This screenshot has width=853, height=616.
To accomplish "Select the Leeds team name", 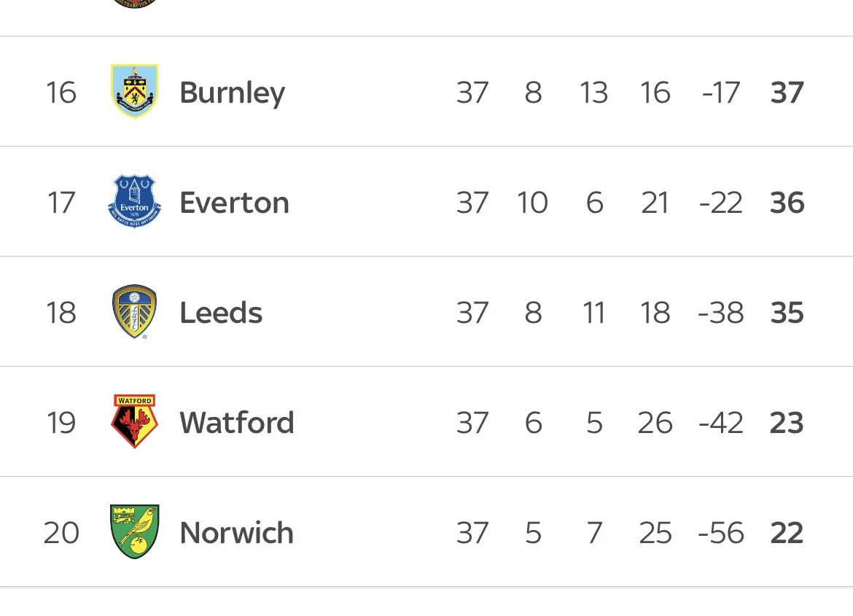I will 221,313.
